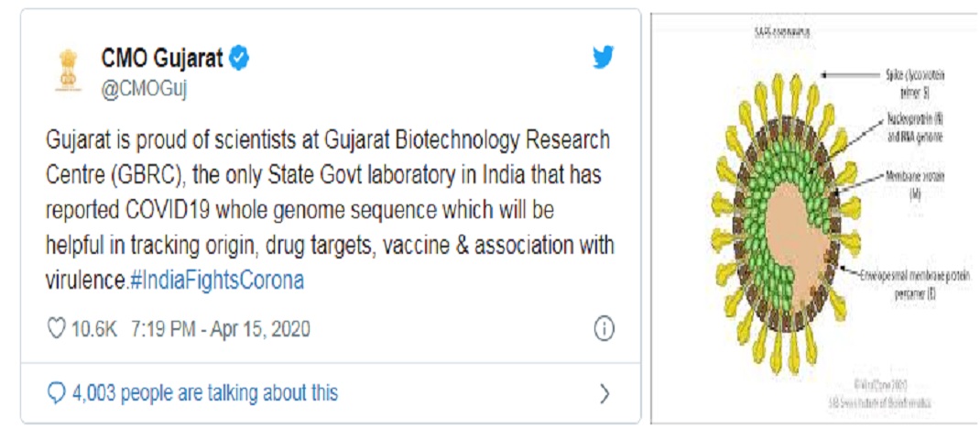Viewport: 980px width, 440px height.
Task: Open the coronavirus structure diagram image
Action: tap(811, 218)
